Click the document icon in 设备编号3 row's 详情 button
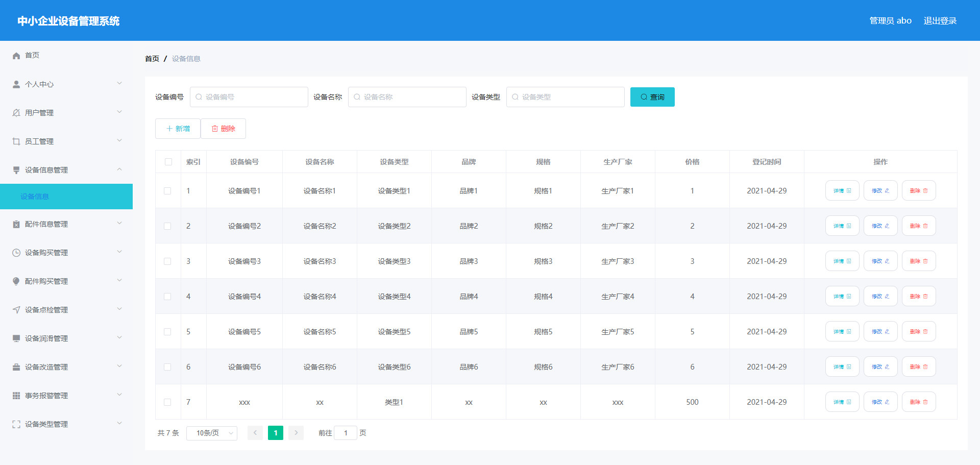This screenshot has height=465, width=980. click(849, 261)
